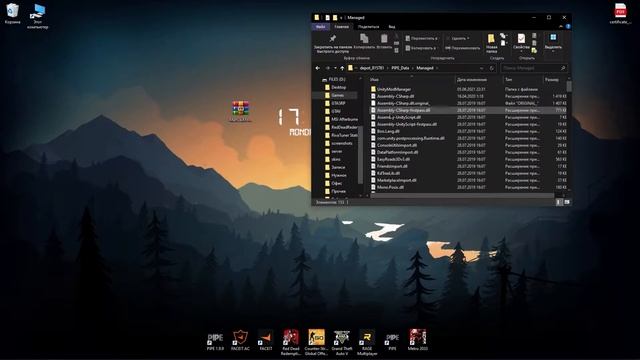
Task: Switch to details view in status bar
Action: tap(559, 202)
